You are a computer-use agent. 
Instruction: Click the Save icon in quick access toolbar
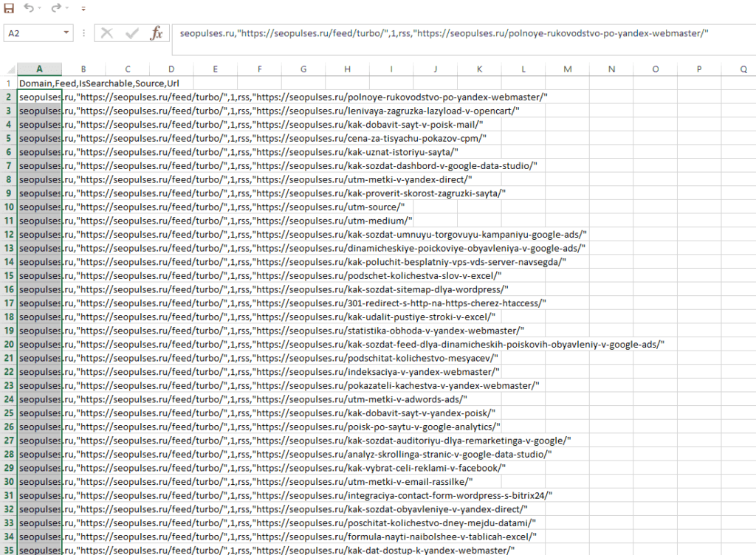point(9,7)
